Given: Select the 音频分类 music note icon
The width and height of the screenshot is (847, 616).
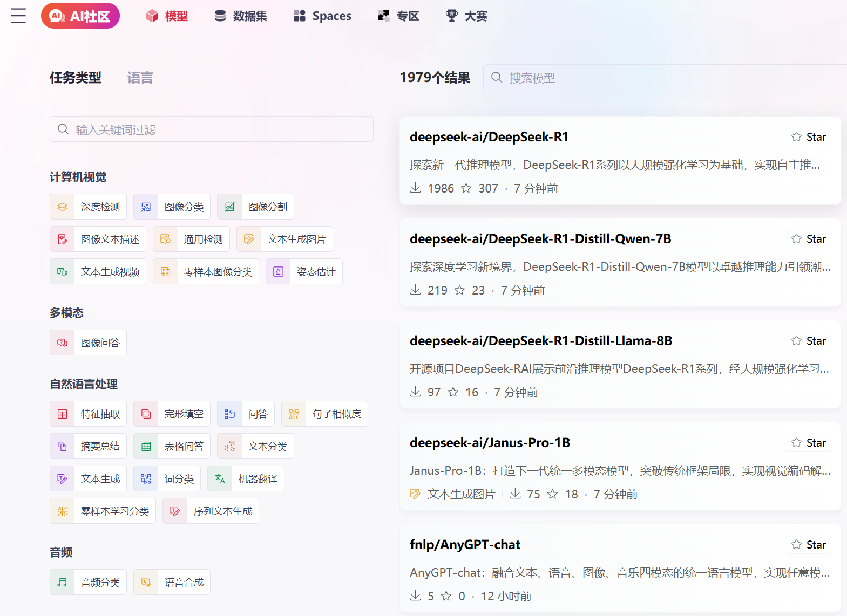Looking at the screenshot, I should (x=63, y=583).
